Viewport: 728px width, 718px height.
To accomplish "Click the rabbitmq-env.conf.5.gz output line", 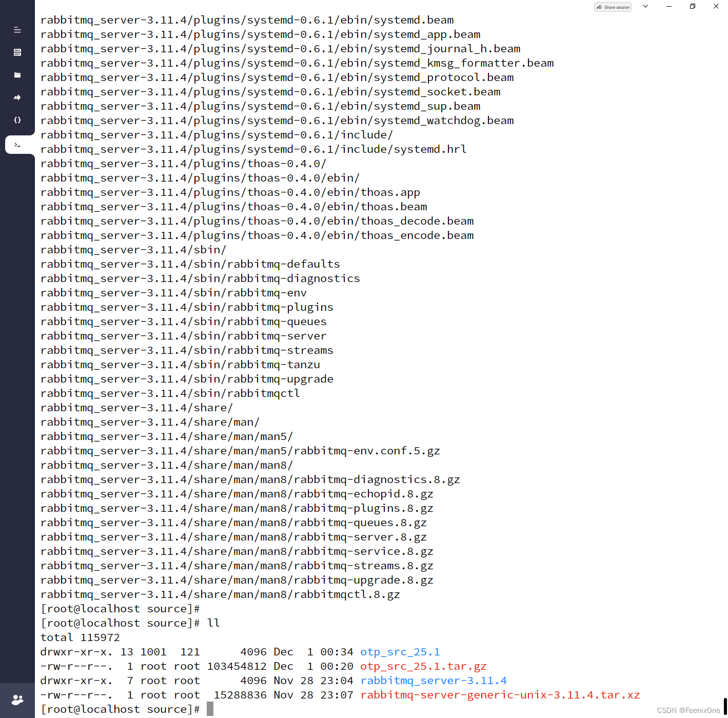I will [x=240, y=451].
